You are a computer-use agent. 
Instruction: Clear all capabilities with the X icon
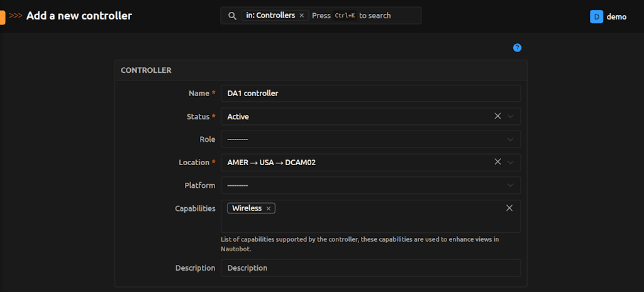click(x=509, y=208)
